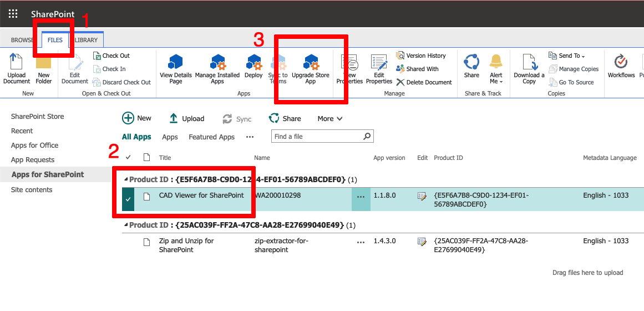644x311 pixels.
Task: Click Upgrade Store App
Action: [311, 68]
